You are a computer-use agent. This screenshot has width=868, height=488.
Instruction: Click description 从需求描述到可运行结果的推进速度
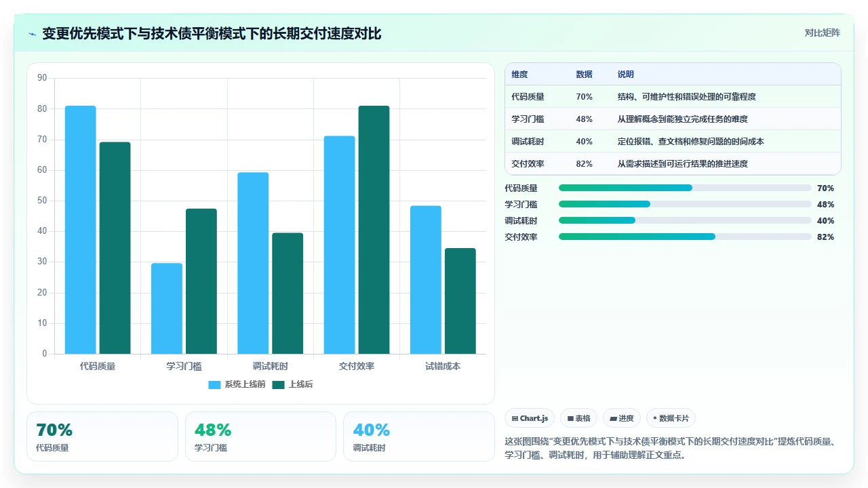click(682, 163)
